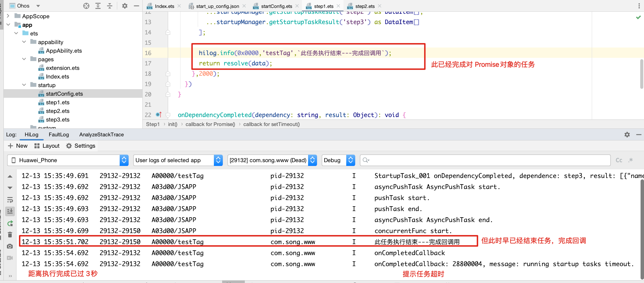Click New to add a log tab
Viewport: 644px width, 283px height.
[18, 146]
